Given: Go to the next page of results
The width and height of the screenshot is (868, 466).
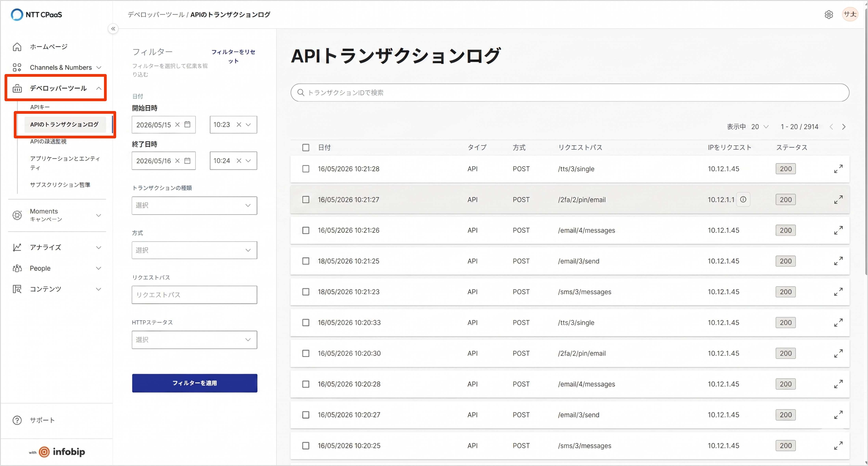Looking at the screenshot, I should [x=844, y=127].
